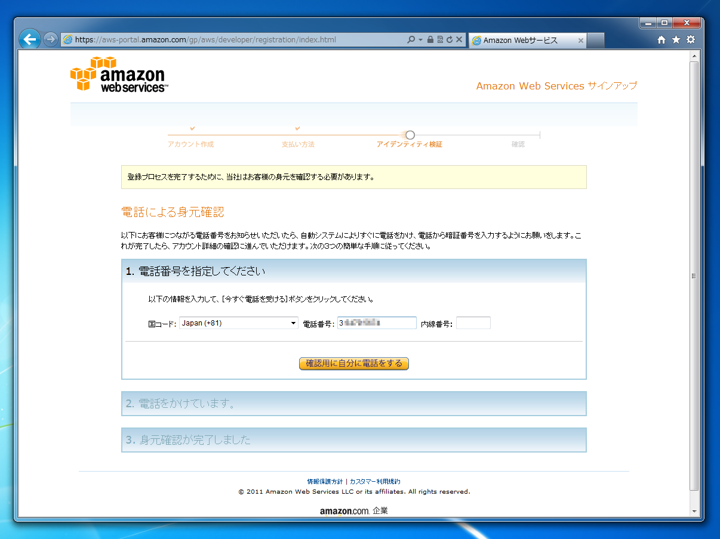This screenshot has height=539, width=720.
Task: Click the stop loading X icon
Action: pyautogui.click(x=459, y=39)
